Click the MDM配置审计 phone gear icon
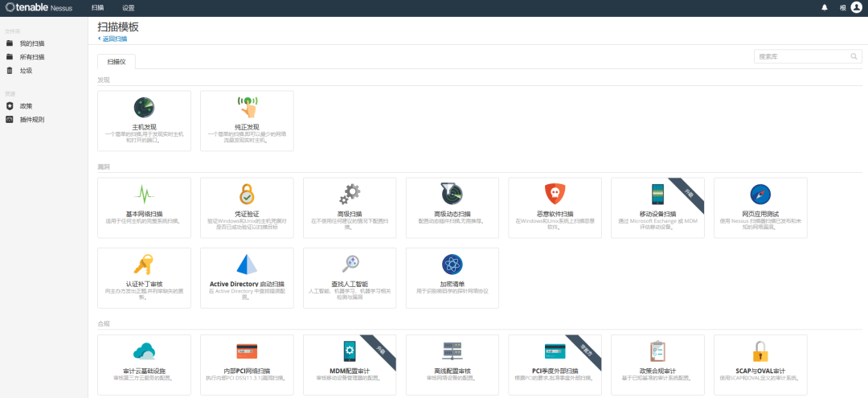The height and width of the screenshot is (398, 868). coord(350,351)
